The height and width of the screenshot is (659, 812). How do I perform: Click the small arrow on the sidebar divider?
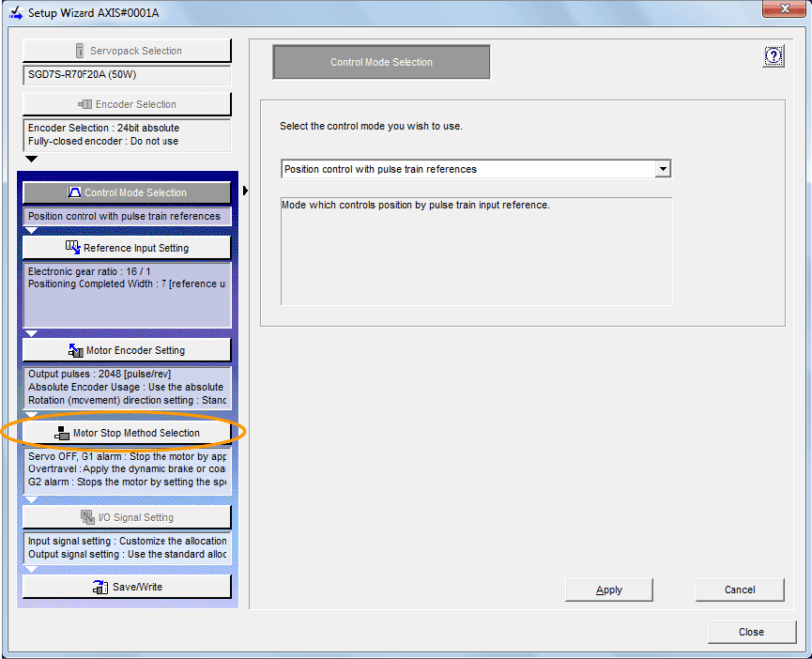(x=245, y=191)
